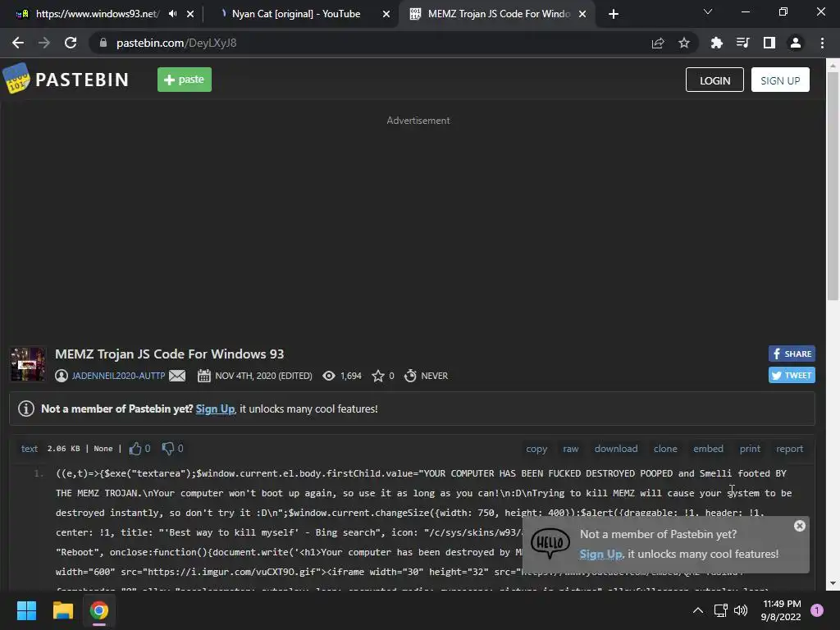Click the expiration clock icon
The height and width of the screenshot is (630, 840).
coord(410,376)
